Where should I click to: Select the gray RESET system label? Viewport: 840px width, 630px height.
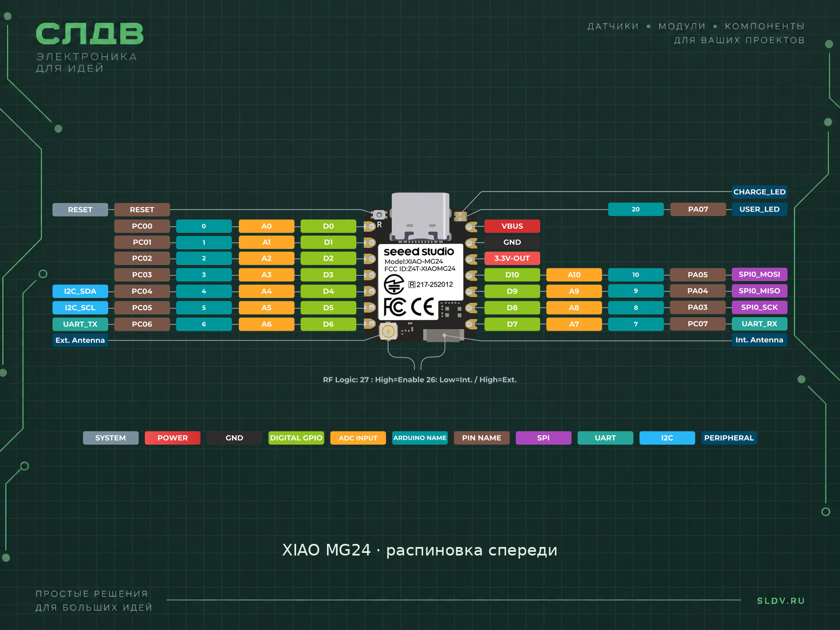(80, 210)
